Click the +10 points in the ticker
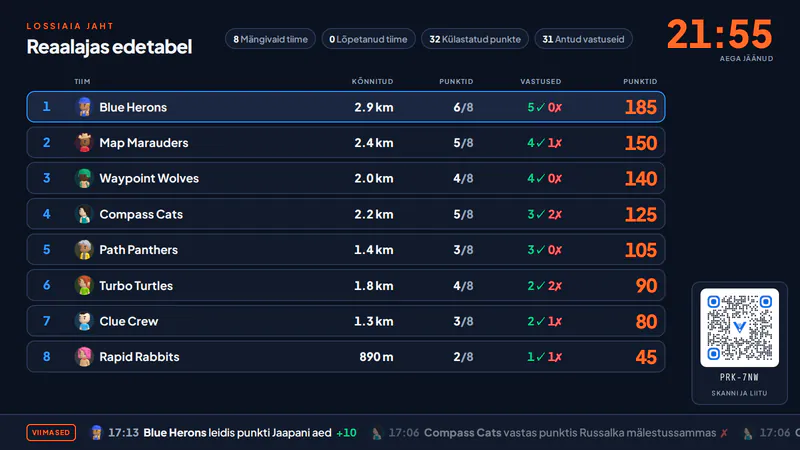800x450 pixels. [346, 433]
